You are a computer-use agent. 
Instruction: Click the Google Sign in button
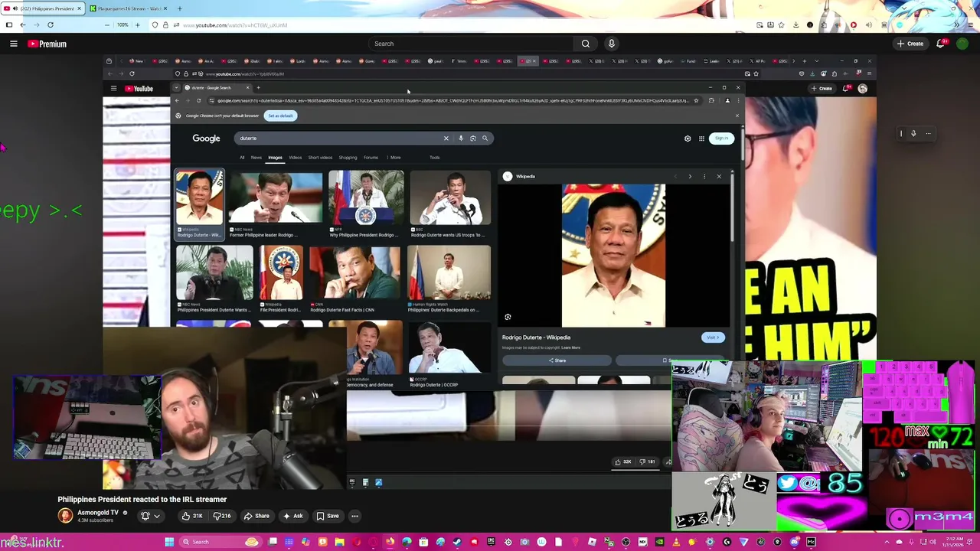click(x=721, y=139)
